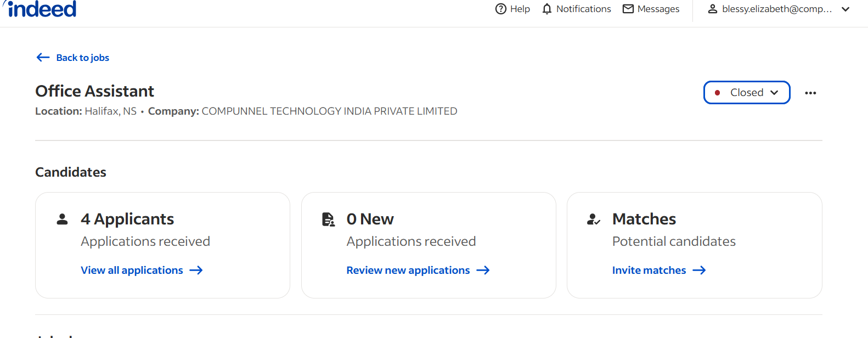Click the Notifications bell icon
The image size is (868, 338).
pyautogui.click(x=547, y=9)
